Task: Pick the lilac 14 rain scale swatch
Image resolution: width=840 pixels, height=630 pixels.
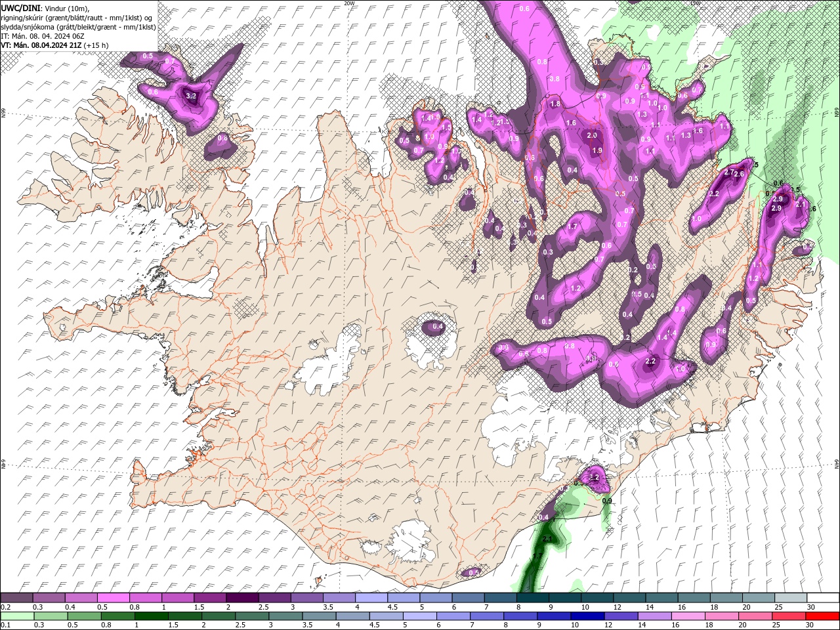Action: point(655,616)
